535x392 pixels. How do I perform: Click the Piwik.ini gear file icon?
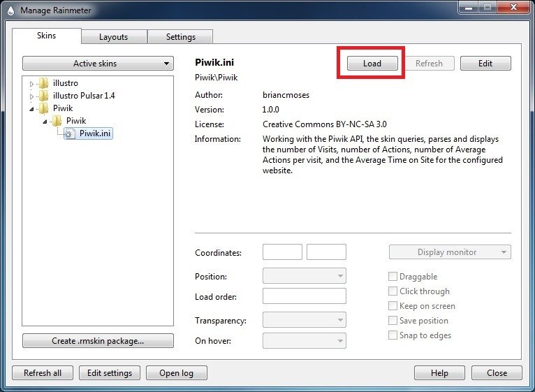tap(70, 133)
